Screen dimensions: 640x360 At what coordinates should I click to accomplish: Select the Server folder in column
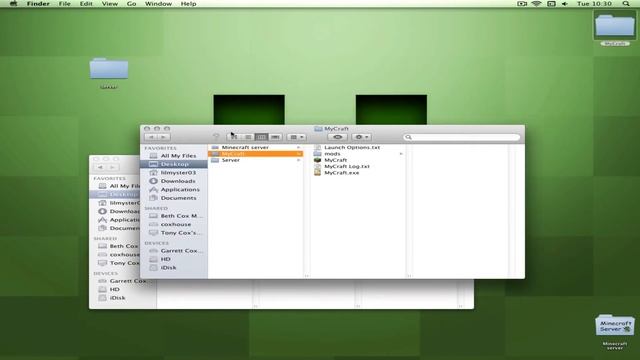[256, 160]
